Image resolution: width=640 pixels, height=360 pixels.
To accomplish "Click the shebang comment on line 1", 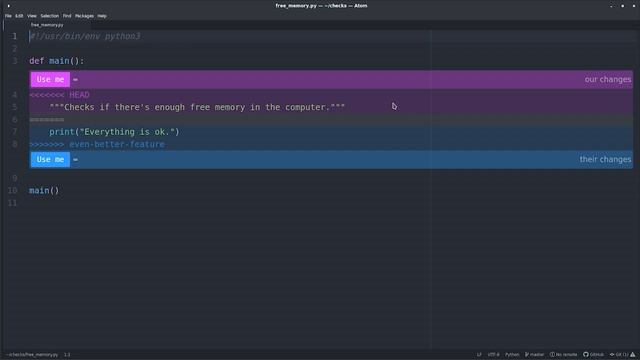I will [85, 36].
